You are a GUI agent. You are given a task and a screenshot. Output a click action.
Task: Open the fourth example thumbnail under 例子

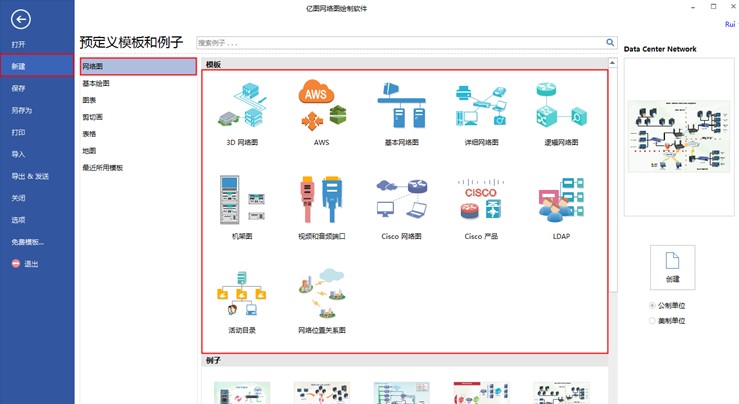[481, 393]
